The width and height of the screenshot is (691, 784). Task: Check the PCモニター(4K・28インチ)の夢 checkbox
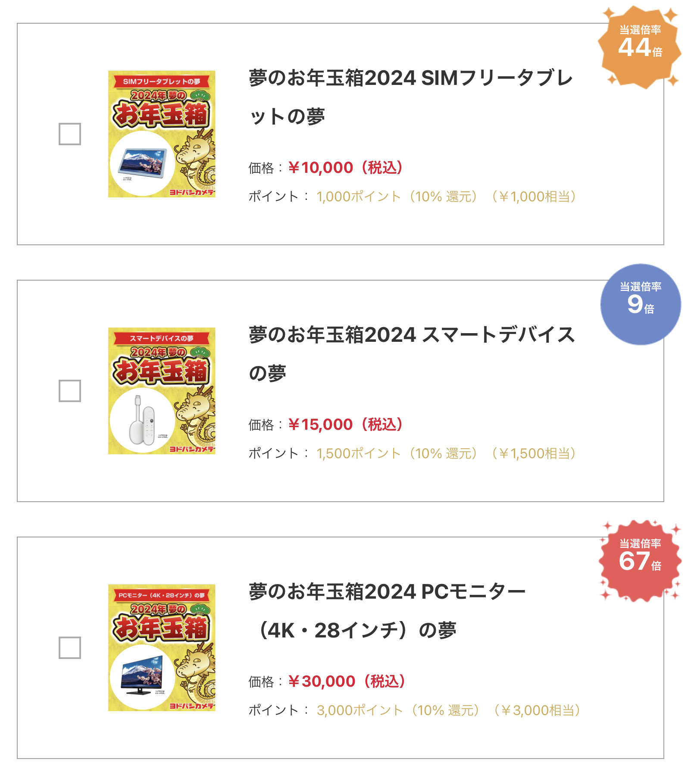tap(70, 648)
